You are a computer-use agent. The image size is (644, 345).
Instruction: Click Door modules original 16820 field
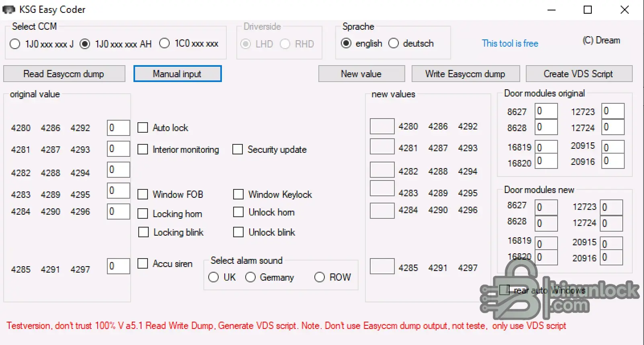click(546, 161)
